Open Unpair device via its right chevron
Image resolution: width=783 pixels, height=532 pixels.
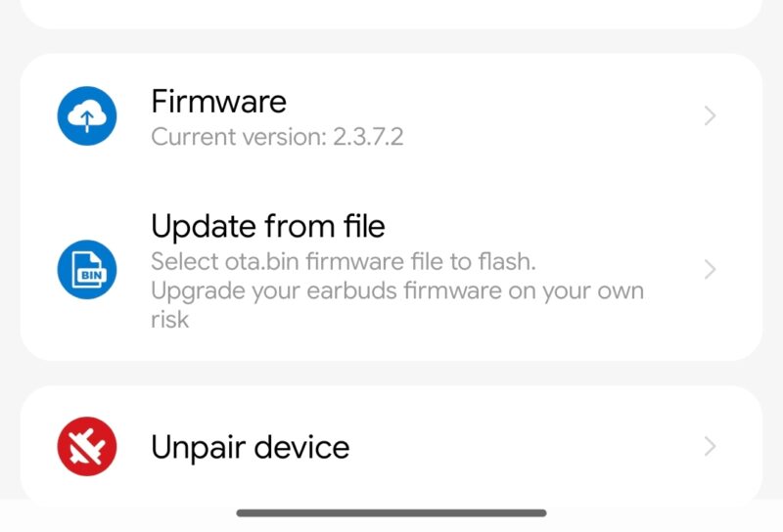[x=711, y=446]
